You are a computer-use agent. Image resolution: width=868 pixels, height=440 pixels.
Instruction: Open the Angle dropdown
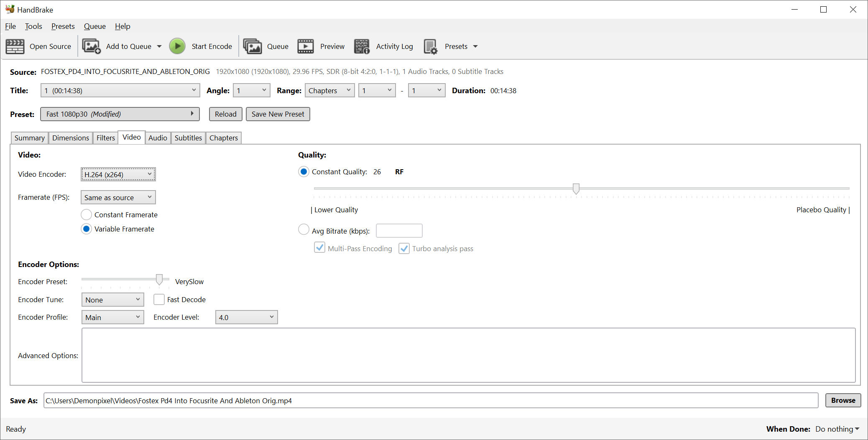tap(251, 91)
